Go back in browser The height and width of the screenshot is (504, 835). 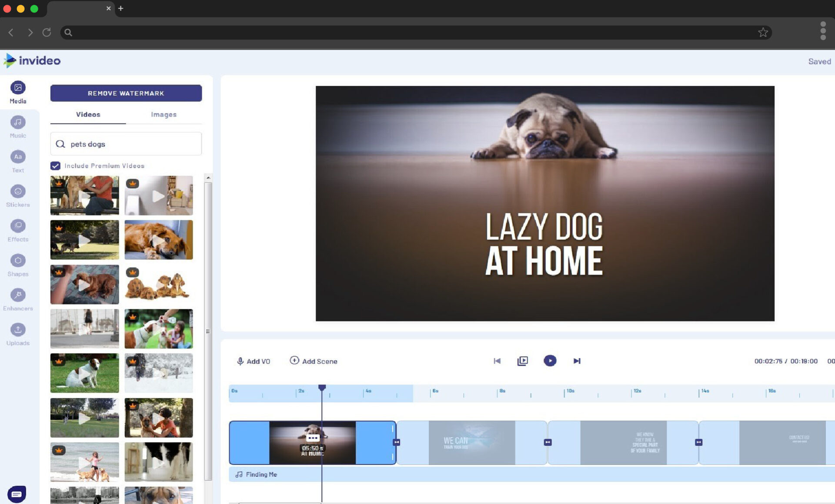pos(11,32)
